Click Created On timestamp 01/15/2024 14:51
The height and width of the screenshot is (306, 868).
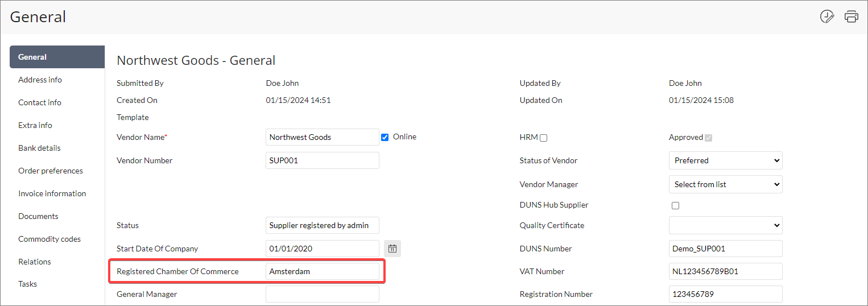click(x=298, y=100)
